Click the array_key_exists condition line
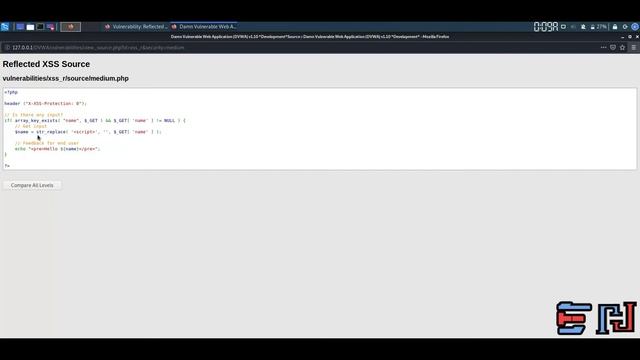This screenshot has width=640, height=360. tap(95, 121)
